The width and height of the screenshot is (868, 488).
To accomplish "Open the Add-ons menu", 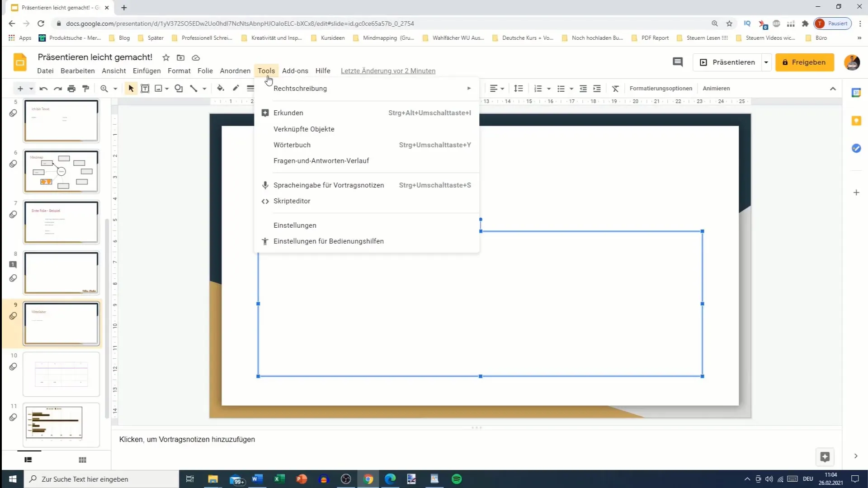I will click(x=295, y=71).
